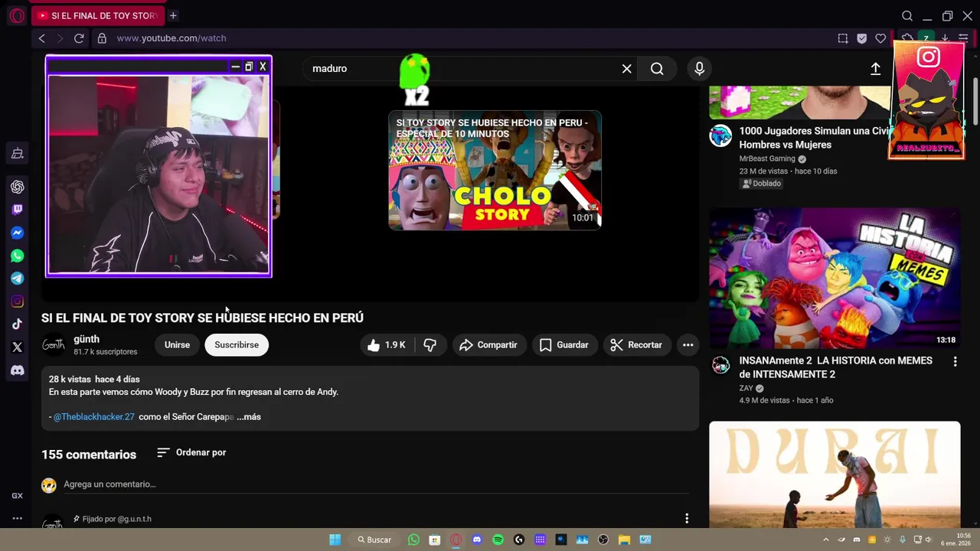Click the @Theblackhacker.27 mention link
This screenshot has height=551, width=980.
(93, 417)
